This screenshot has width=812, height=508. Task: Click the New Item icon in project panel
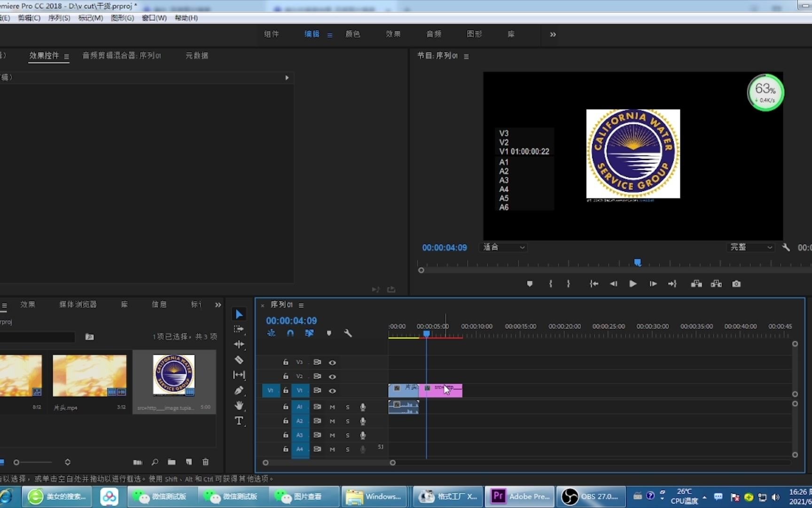(x=189, y=462)
